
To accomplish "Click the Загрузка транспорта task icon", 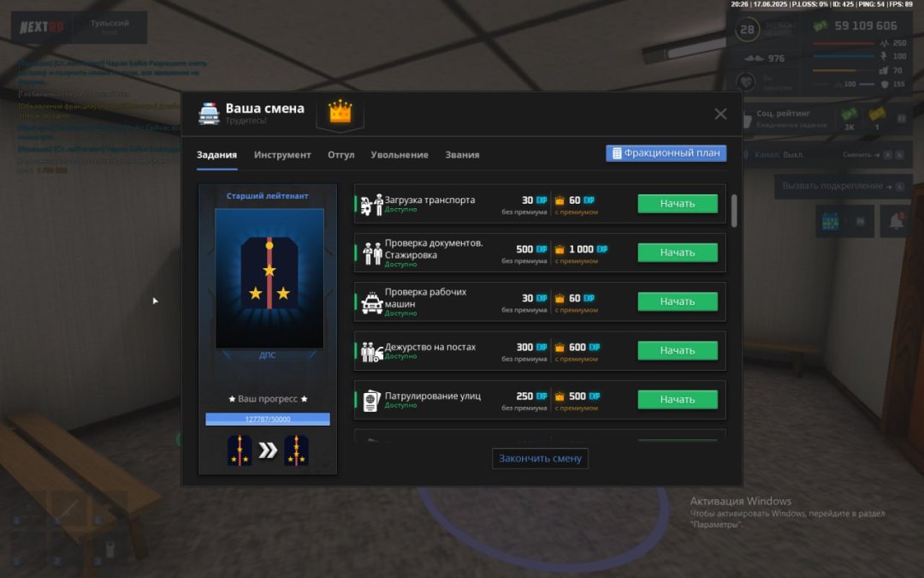I will (371, 205).
